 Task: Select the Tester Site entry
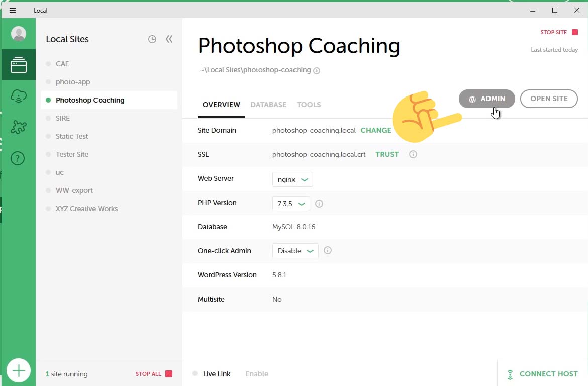(x=109, y=154)
